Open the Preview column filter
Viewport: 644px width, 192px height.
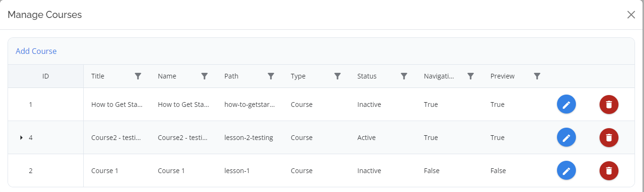(537, 76)
